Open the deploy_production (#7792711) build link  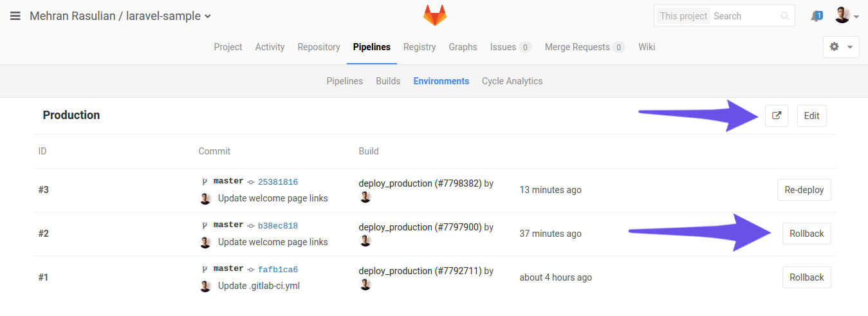[420, 271]
